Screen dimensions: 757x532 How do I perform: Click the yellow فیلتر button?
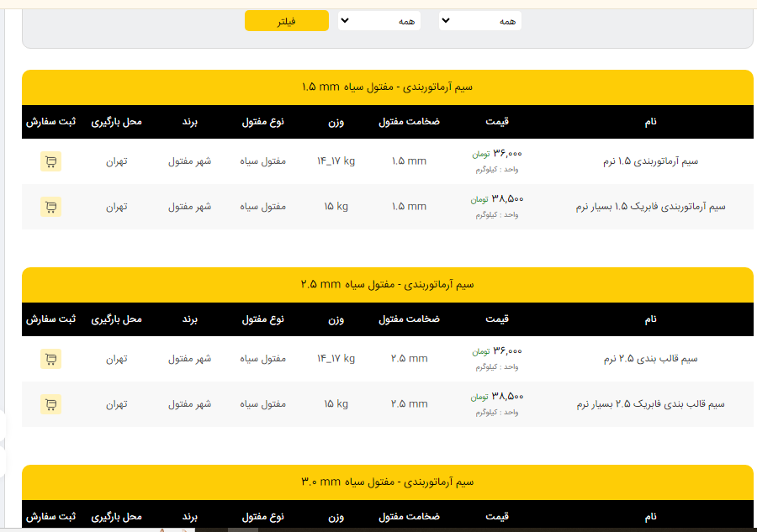pyautogui.click(x=286, y=21)
